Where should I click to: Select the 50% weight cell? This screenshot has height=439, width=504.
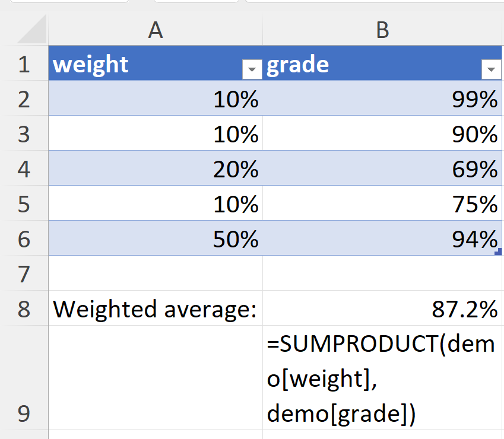click(156, 238)
